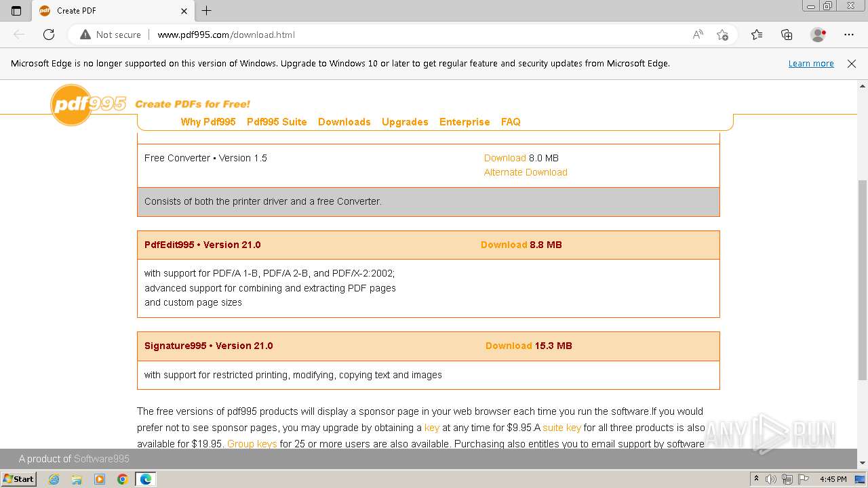The height and width of the screenshot is (488, 868).
Task: Open Internet Explorer from the taskbar
Action: click(x=54, y=479)
